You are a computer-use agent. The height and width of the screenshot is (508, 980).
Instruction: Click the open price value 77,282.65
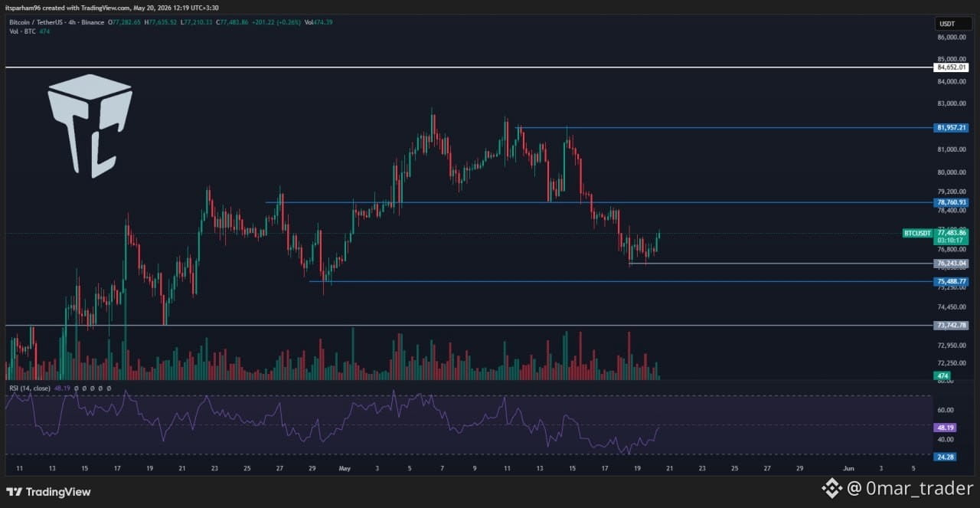(x=126, y=22)
